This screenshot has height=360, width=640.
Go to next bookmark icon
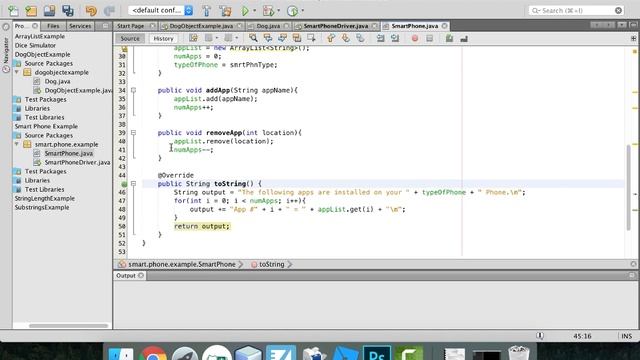pyautogui.click(x=345, y=38)
